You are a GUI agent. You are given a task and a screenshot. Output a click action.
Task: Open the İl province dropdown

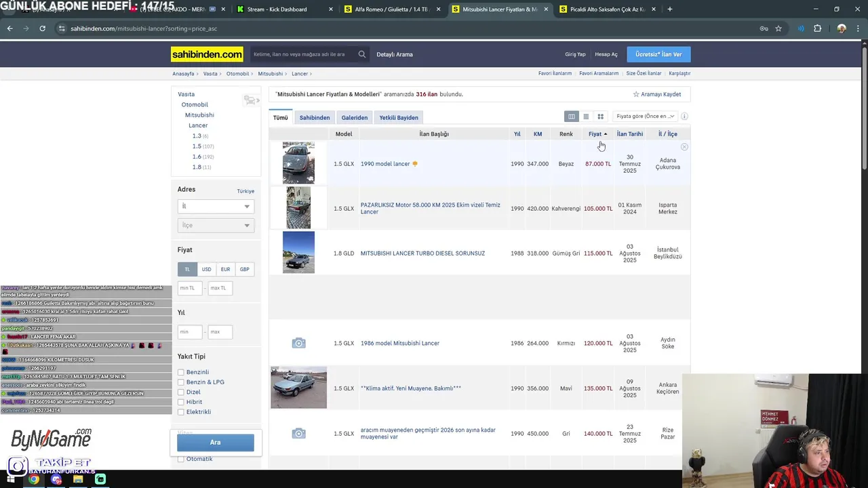(216, 206)
